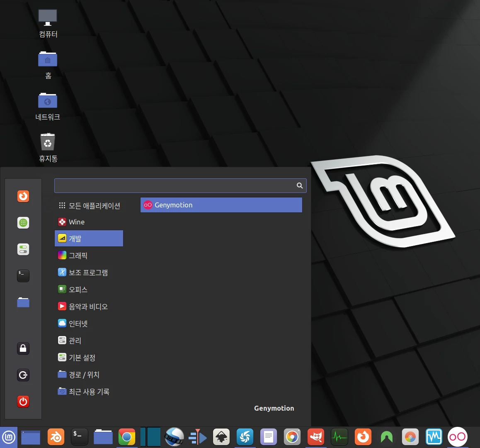This screenshot has height=448, width=480.
Task: Select the 컴퓨터 desktop icon
Action: tap(48, 23)
